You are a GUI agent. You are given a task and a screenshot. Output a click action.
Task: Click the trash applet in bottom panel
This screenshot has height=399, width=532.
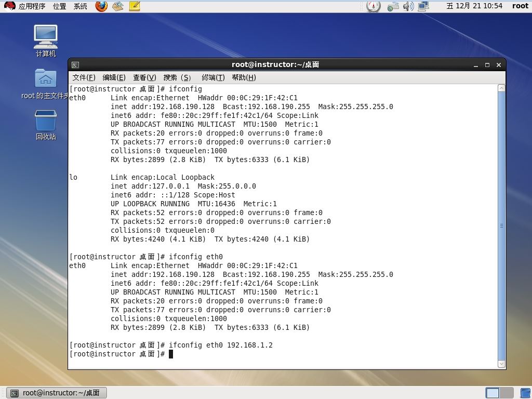[526, 393]
